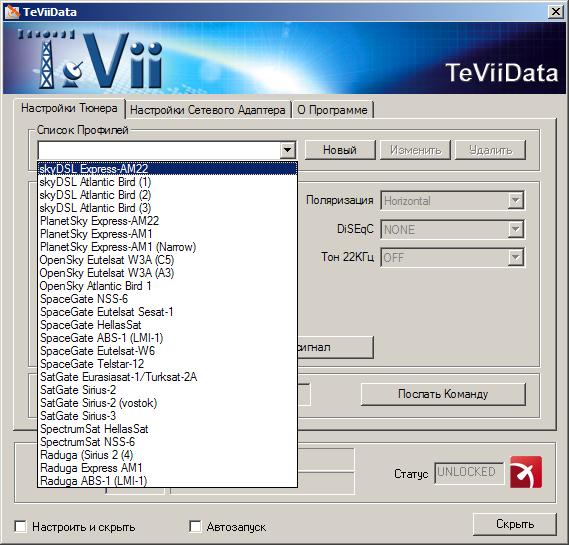Select skyDSL Express-AM22 profile

[167, 169]
